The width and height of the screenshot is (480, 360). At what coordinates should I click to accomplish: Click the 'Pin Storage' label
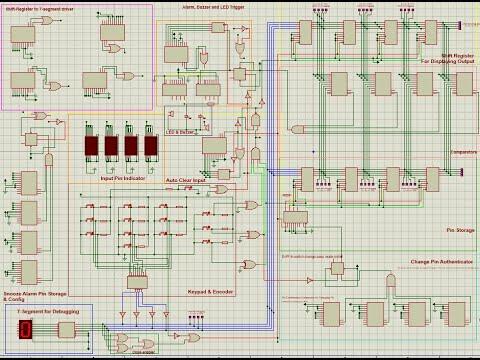pyautogui.click(x=460, y=230)
